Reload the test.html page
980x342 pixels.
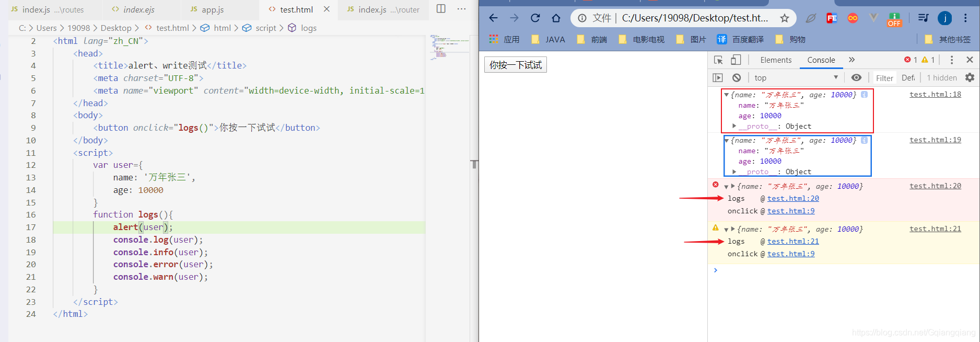[x=535, y=18]
